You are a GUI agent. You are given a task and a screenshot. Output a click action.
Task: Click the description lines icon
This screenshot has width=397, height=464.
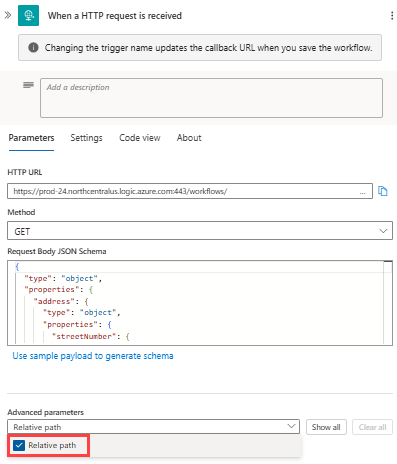pyautogui.click(x=28, y=85)
